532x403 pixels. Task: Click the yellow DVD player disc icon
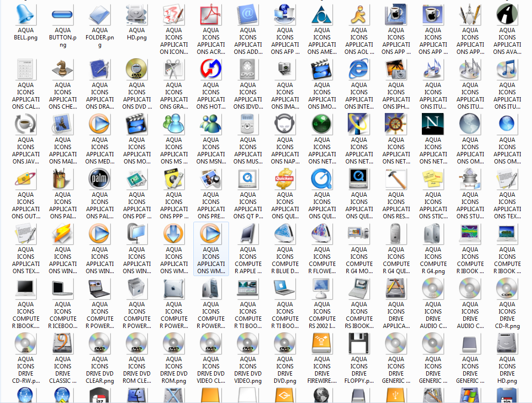pyautogui.click(x=137, y=69)
